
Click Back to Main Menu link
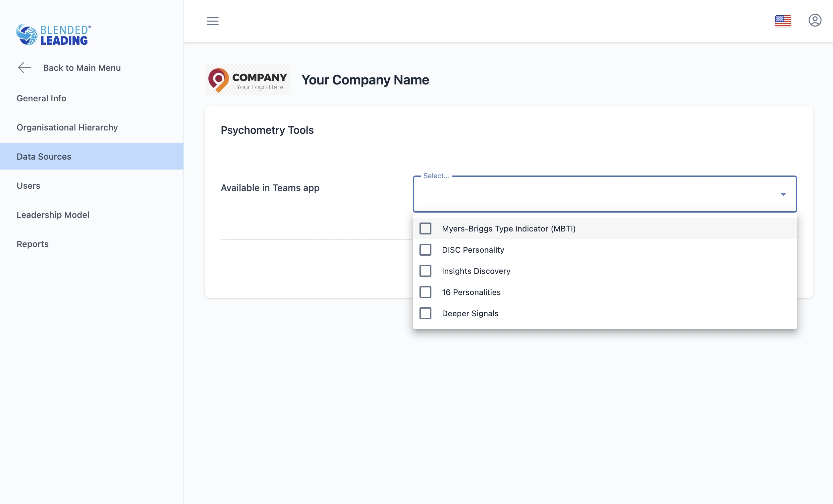[82, 68]
